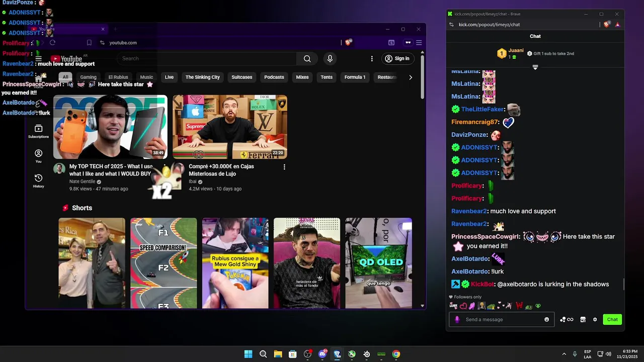Open the Mew Gold Shiny short
Image resolution: width=644 pixels, height=362 pixels.
[x=235, y=263]
